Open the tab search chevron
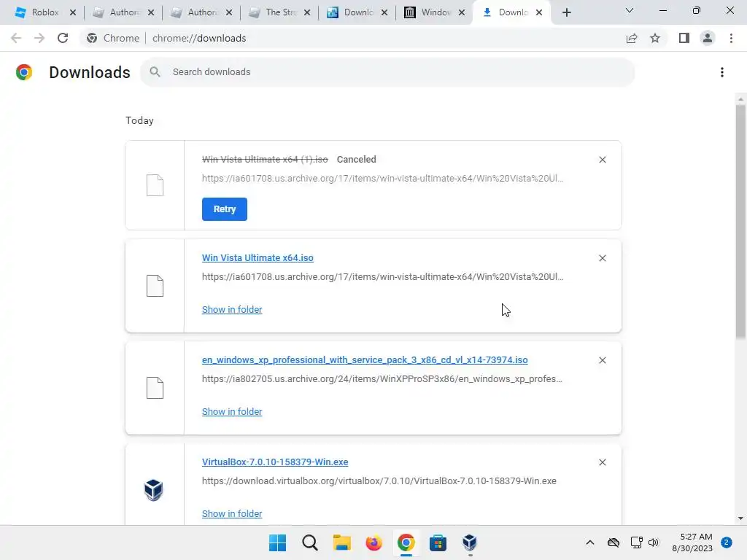This screenshot has width=747, height=560. coord(630,10)
